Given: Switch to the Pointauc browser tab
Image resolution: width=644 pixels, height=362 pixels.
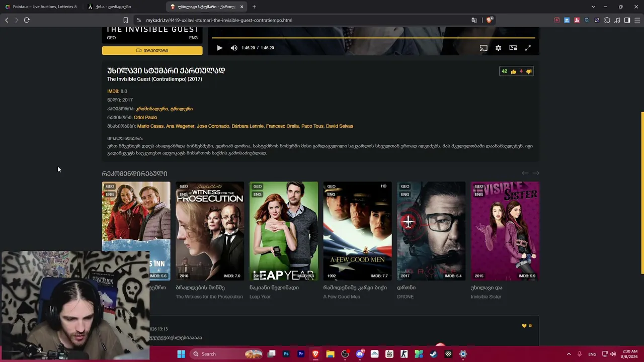Looking at the screenshot, I should coord(41,7).
